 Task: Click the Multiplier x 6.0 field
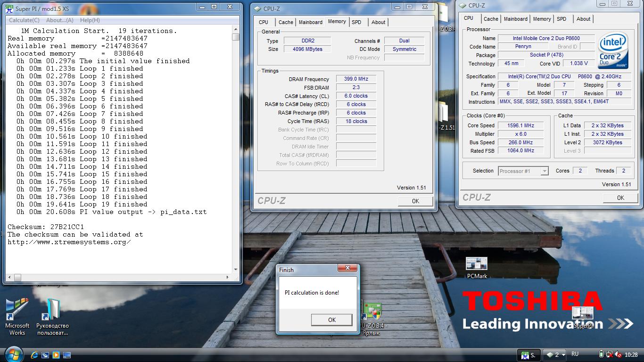tap(520, 134)
